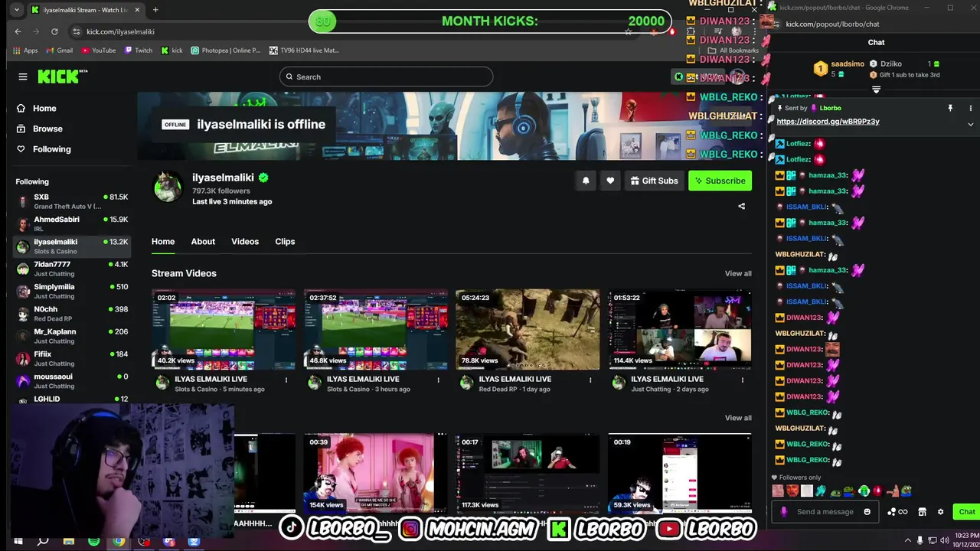Unpin the pinned message in chat popout
Image resolution: width=980 pixels, height=551 pixels.
[x=950, y=108]
